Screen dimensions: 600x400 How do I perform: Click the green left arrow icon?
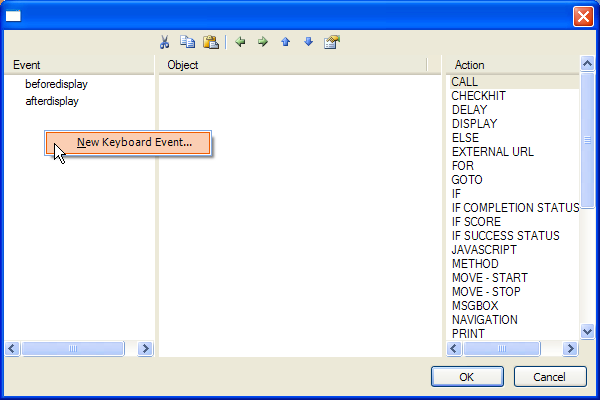240,42
